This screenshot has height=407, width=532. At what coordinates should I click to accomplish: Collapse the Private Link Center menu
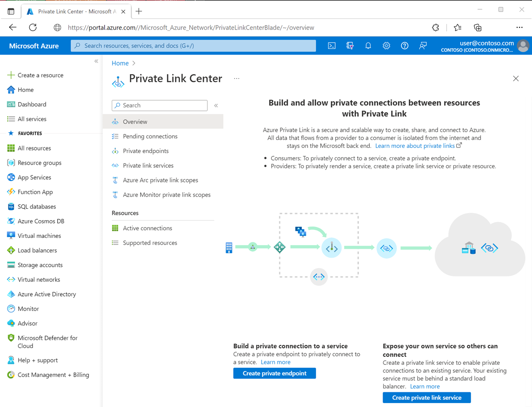tap(216, 106)
